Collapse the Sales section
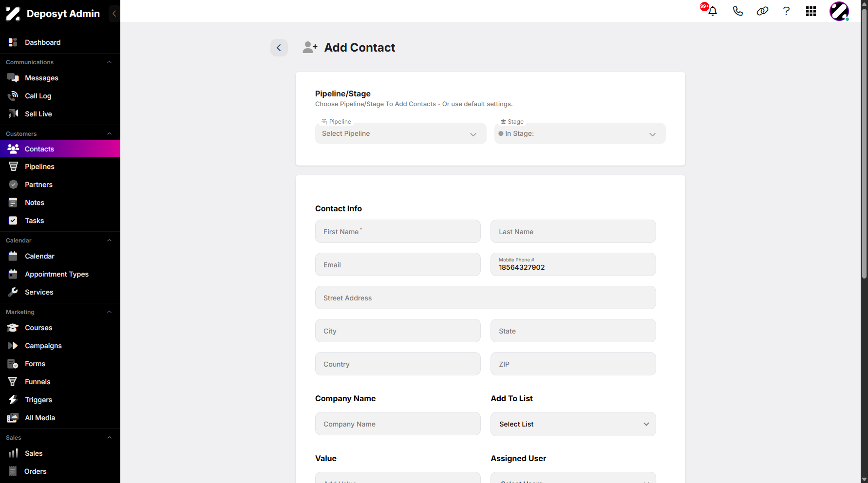Viewport: 868px width, 483px height. pyautogui.click(x=110, y=438)
